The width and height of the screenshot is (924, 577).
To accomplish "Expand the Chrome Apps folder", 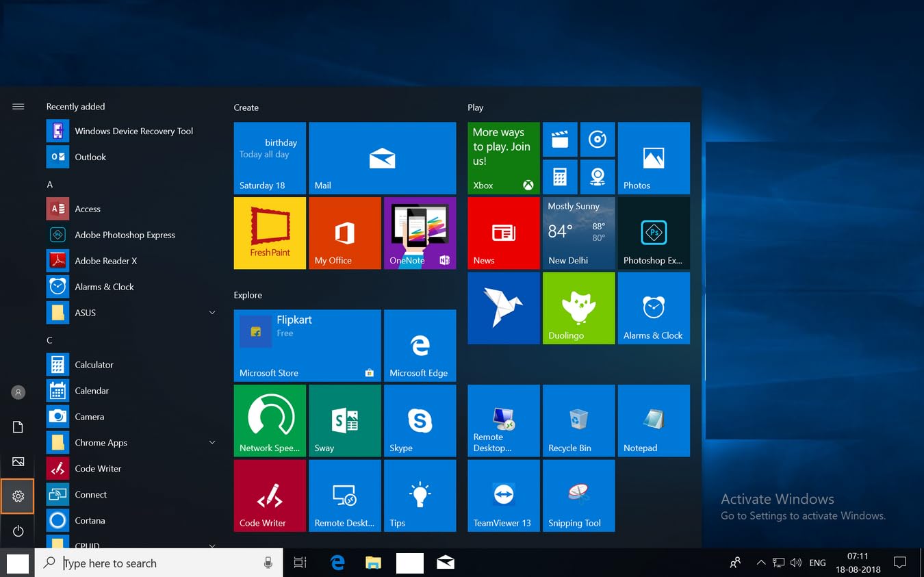I will pos(212,443).
